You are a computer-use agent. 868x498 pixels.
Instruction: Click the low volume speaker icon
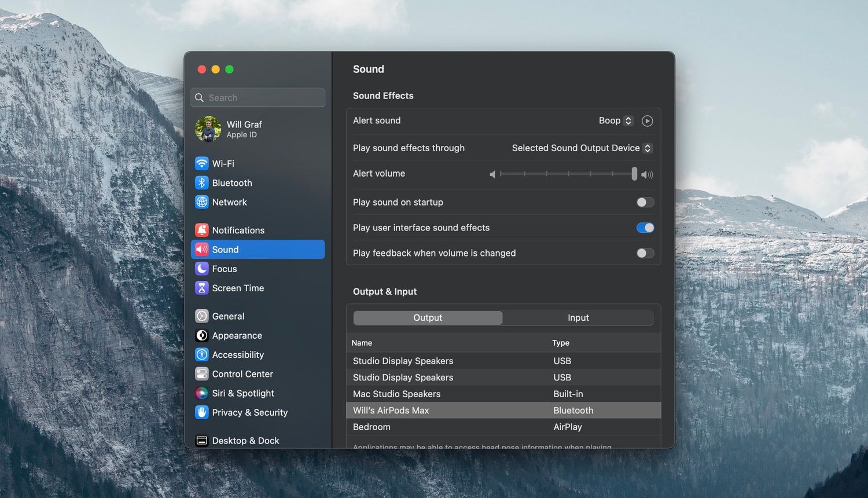[x=492, y=174]
